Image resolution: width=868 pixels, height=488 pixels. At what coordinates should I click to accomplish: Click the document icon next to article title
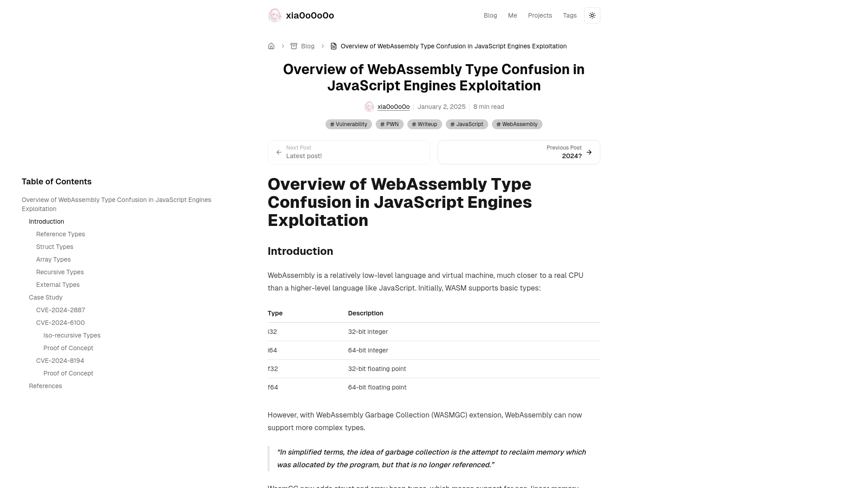click(333, 46)
